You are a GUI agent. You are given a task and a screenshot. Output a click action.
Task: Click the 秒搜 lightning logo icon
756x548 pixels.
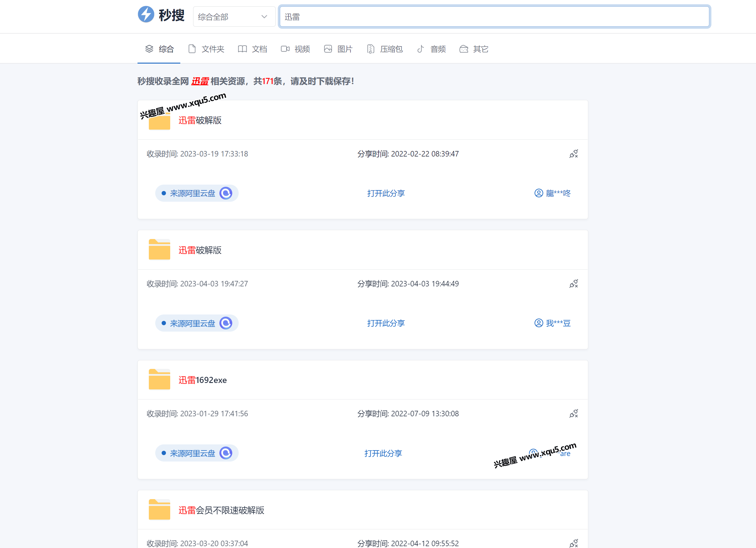point(146,14)
